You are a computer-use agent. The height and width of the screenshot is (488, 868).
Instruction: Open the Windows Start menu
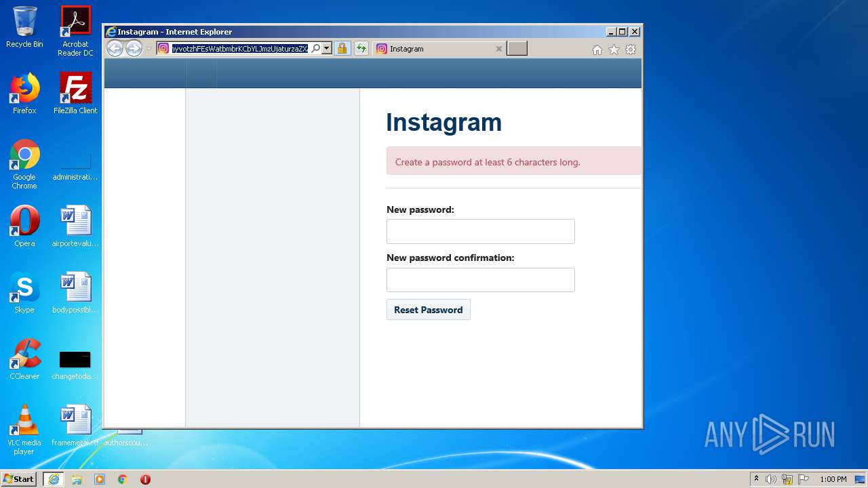(x=19, y=479)
